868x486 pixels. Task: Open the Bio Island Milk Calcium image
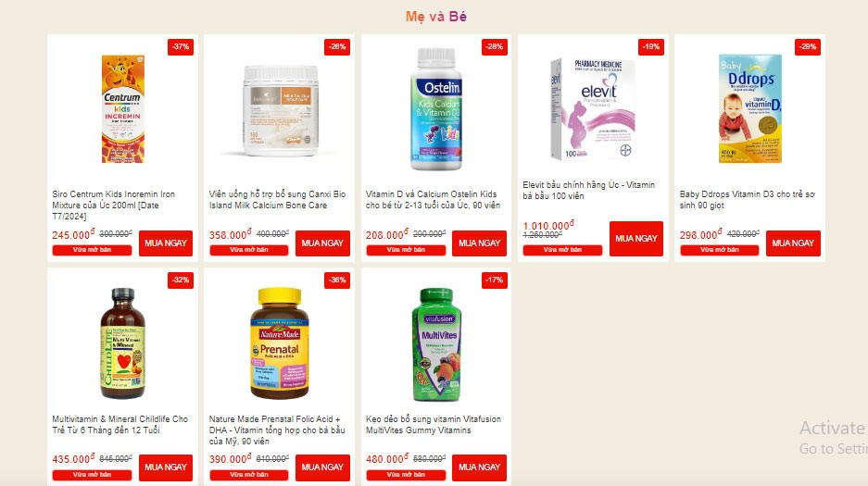pos(281,110)
